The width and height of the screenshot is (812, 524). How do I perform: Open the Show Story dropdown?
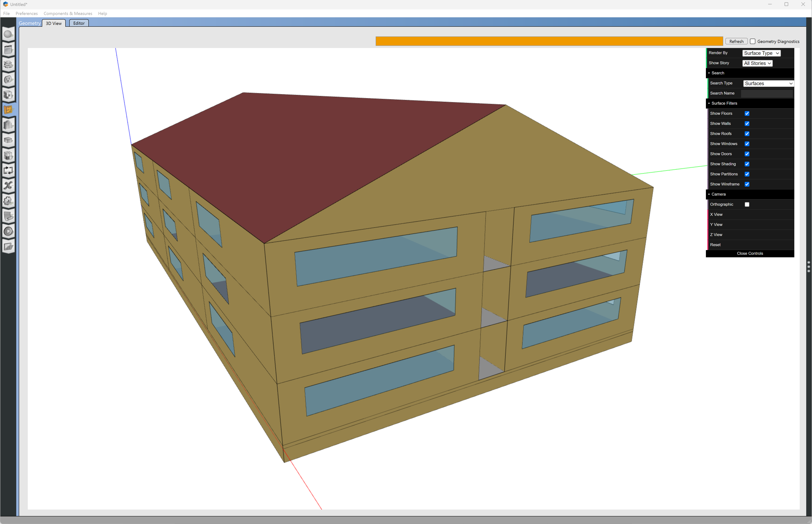click(757, 63)
